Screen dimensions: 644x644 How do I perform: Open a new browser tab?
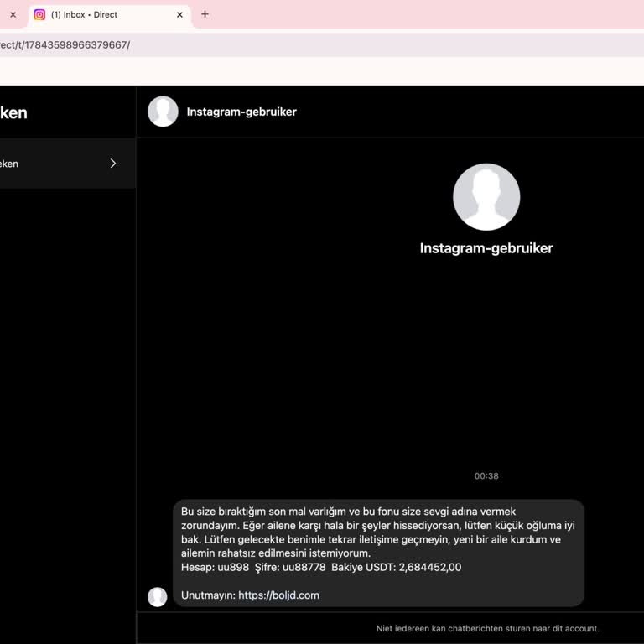click(x=205, y=14)
